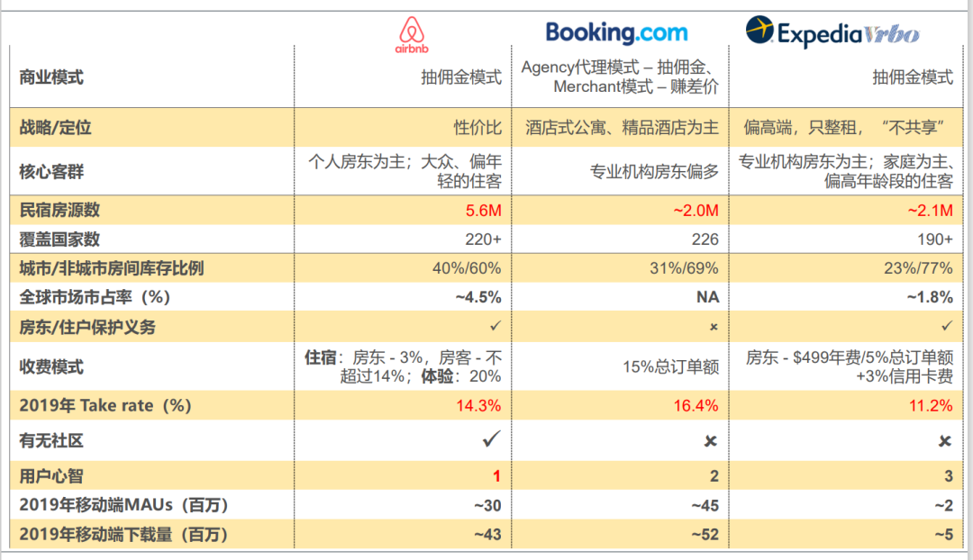Image resolution: width=973 pixels, height=560 pixels.
Task: Select the 用户心智 row label
Action: click(x=51, y=475)
